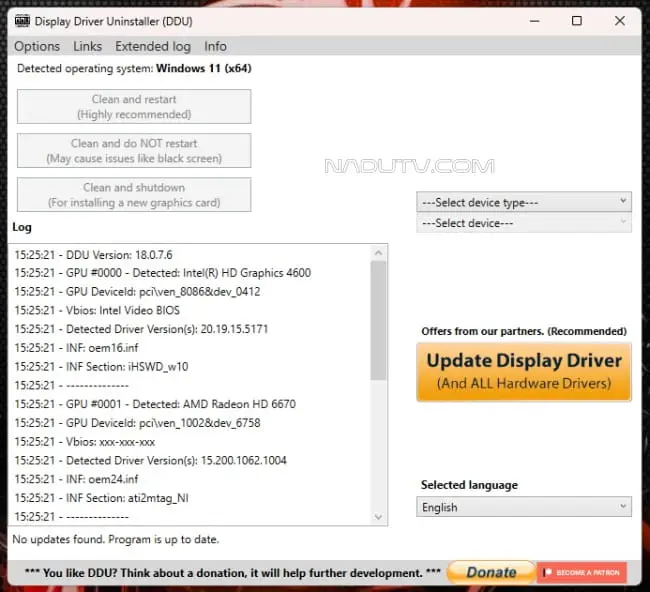
Task: Click the 'You like DDU? Think about a donation' text
Action: click(233, 573)
